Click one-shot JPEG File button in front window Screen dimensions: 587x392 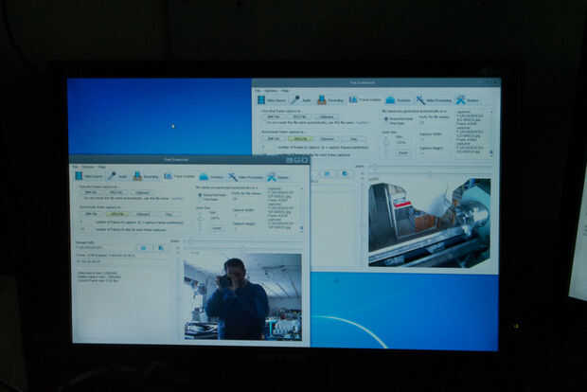(x=116, y=192)
